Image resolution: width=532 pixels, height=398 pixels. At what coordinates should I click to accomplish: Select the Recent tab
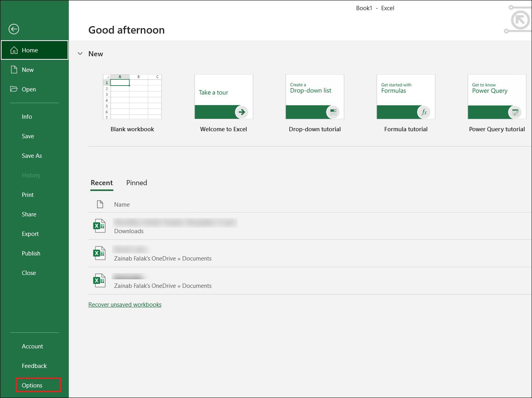pos(102,182)
